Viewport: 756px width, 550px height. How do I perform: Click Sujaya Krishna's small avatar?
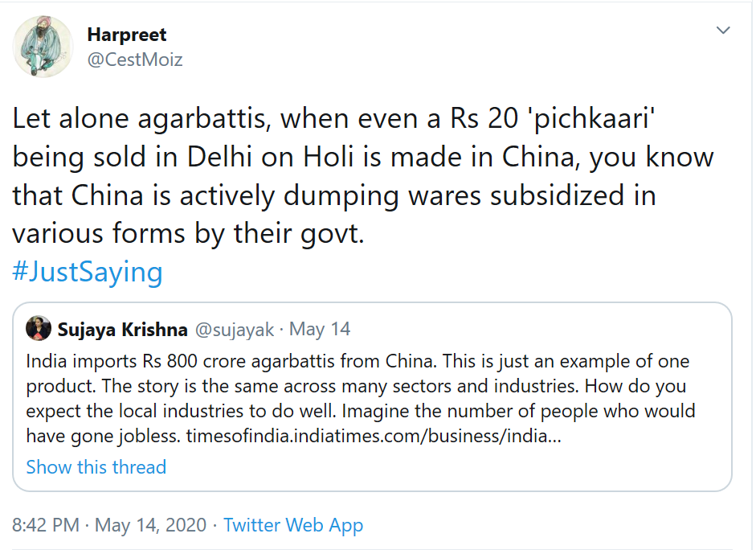(x=39, y=329)
